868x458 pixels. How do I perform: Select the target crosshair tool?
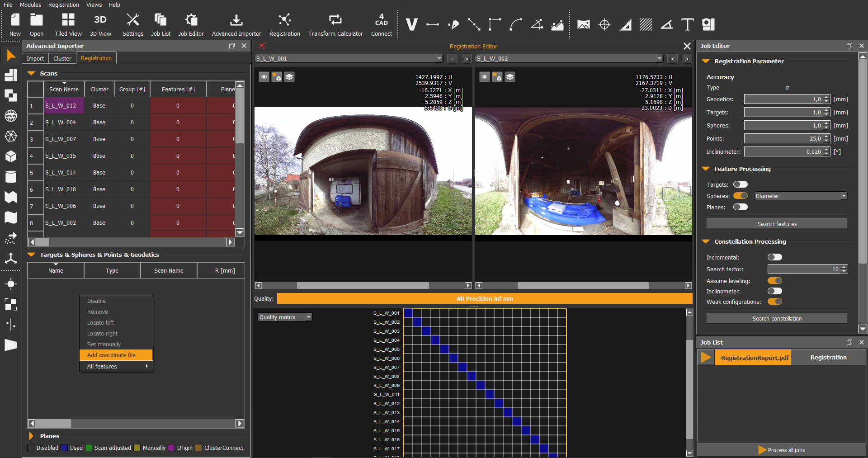coord(604,24)
